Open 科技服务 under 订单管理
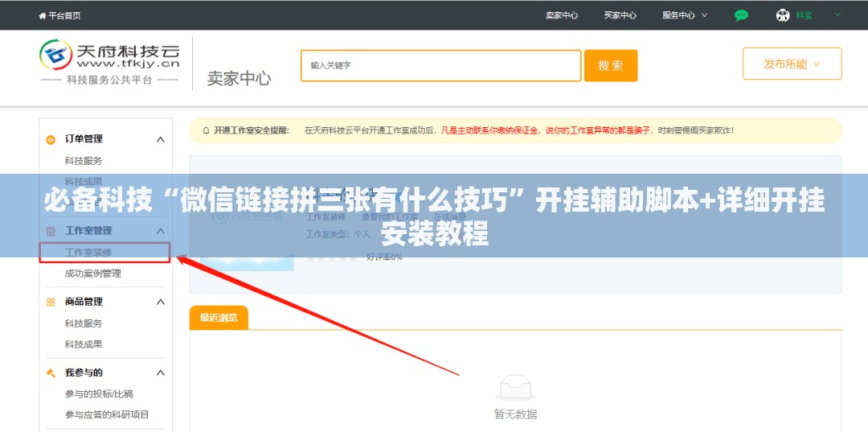Image resolution: width=868 pixels, height=432 pixels. tap(84, 161)
